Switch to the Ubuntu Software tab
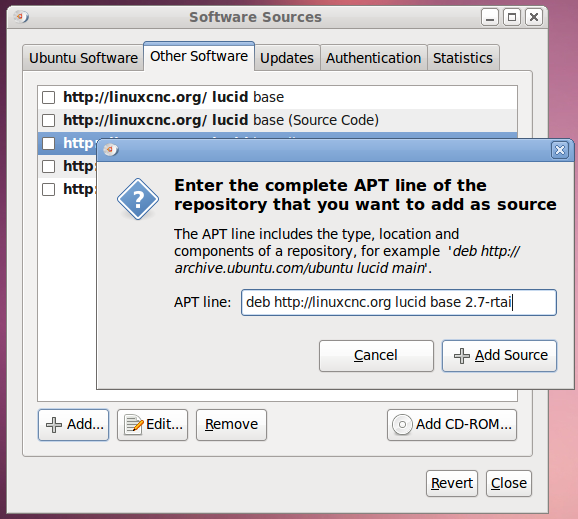The height and width of the screenshot is (519, 578). (x=83, y=58)
